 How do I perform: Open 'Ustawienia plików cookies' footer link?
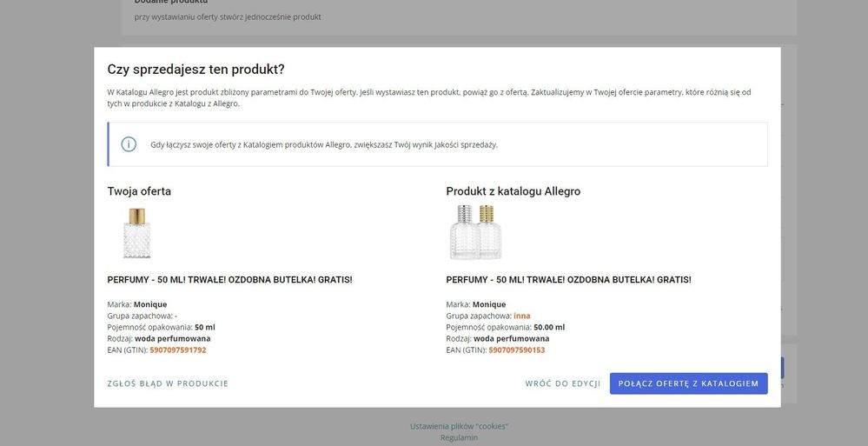(x=459, y=426)
